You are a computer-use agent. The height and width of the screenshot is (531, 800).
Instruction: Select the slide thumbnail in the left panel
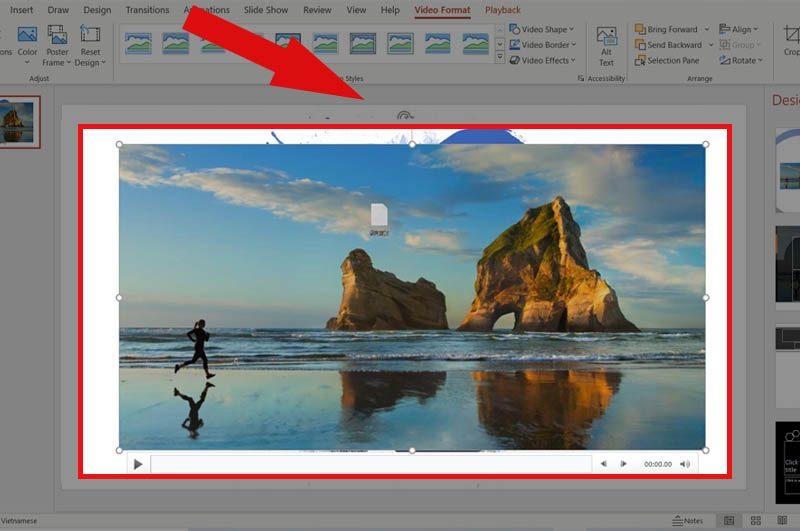[x=18, y=122]
